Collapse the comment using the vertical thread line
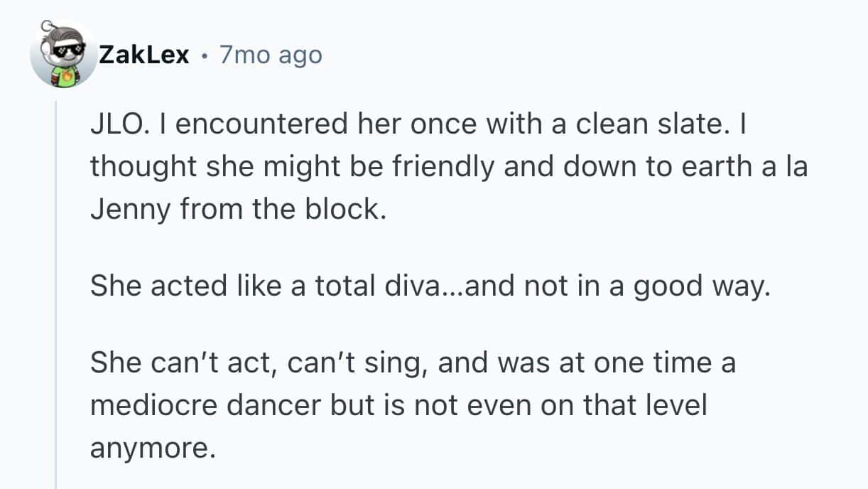The height and width of the screenshot is (489, 868). (56, 284)
